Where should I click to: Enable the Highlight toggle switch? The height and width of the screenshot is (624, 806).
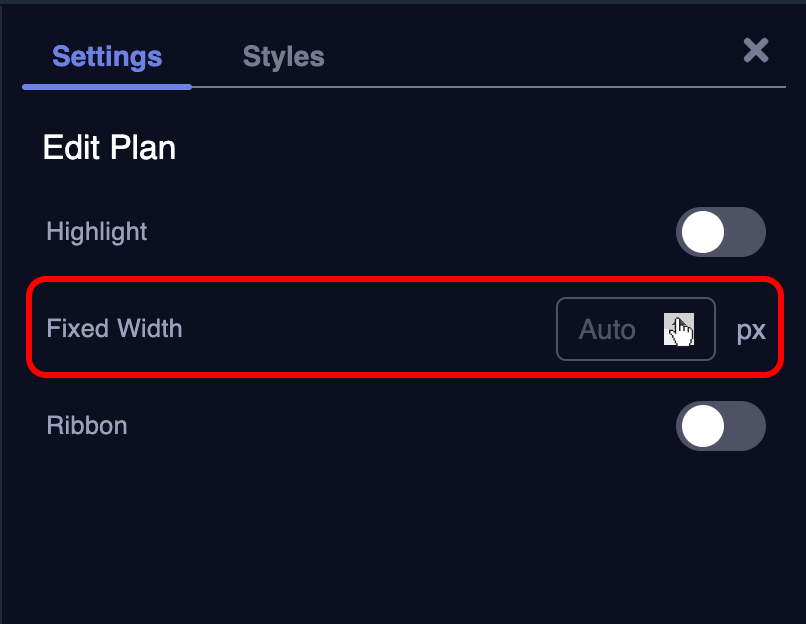(x=721, y=233)
